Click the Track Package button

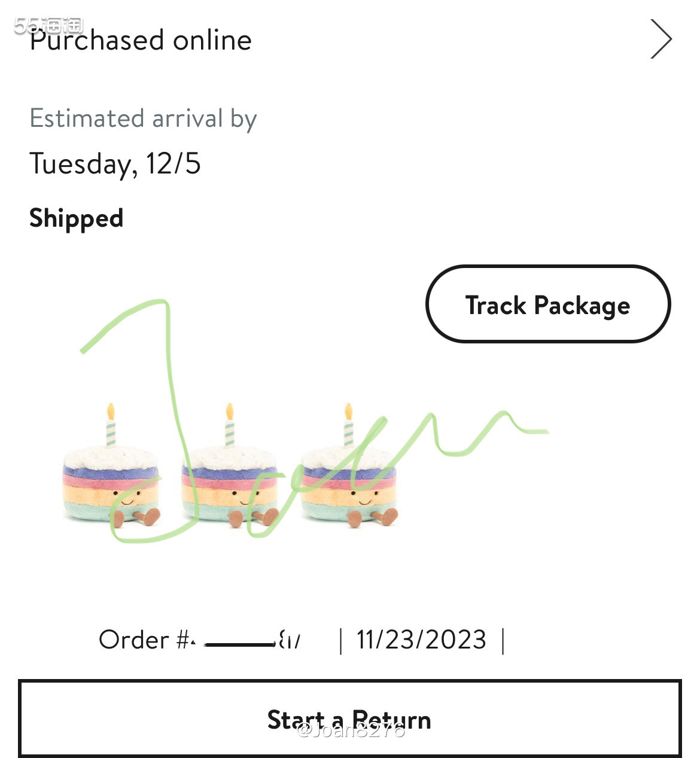click(x=548, y=304)
